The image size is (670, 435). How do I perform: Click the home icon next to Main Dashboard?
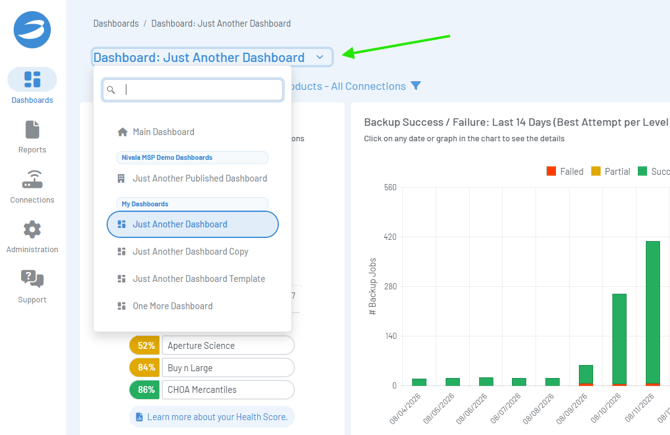(x=123, y=132)
